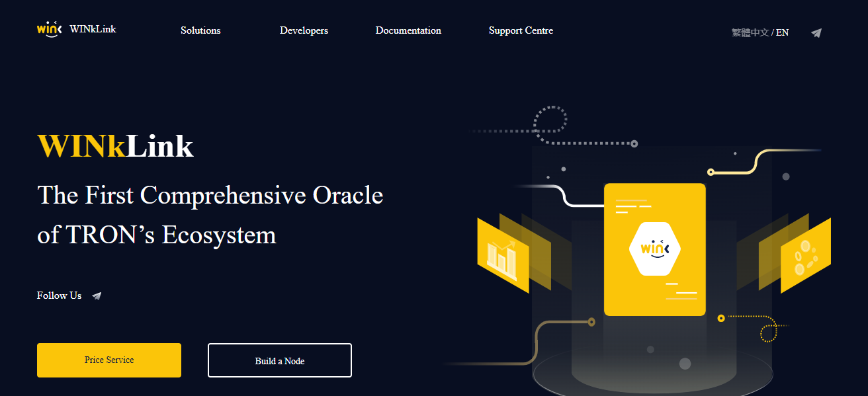
Task: Click the 'Follow Us' label
Action: (60, 296)
